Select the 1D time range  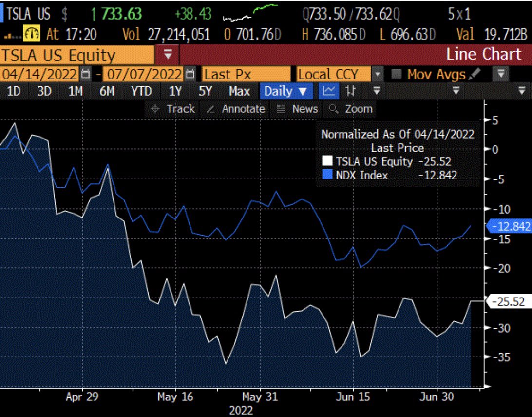(x=14, y=91)
